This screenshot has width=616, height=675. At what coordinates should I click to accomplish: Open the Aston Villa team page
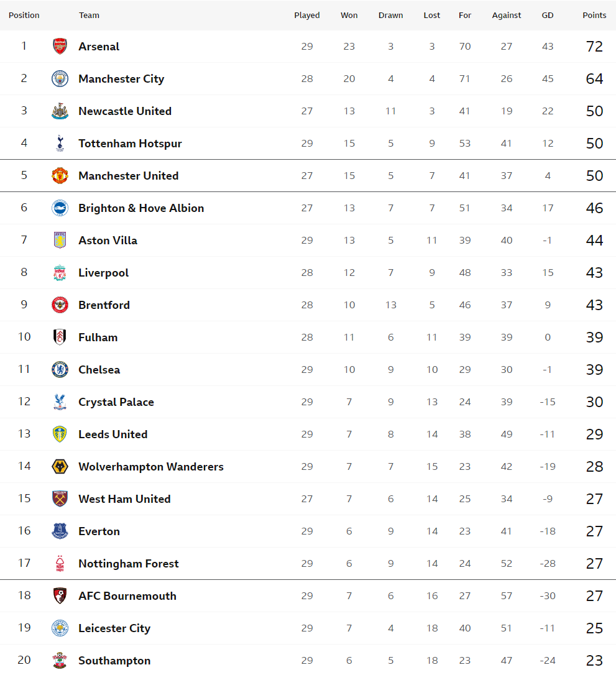(x=108, y=240)
